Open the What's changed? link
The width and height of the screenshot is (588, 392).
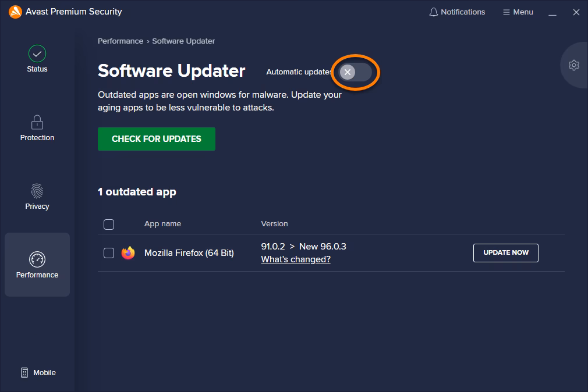pyautogui.click(x=296, y=259)
